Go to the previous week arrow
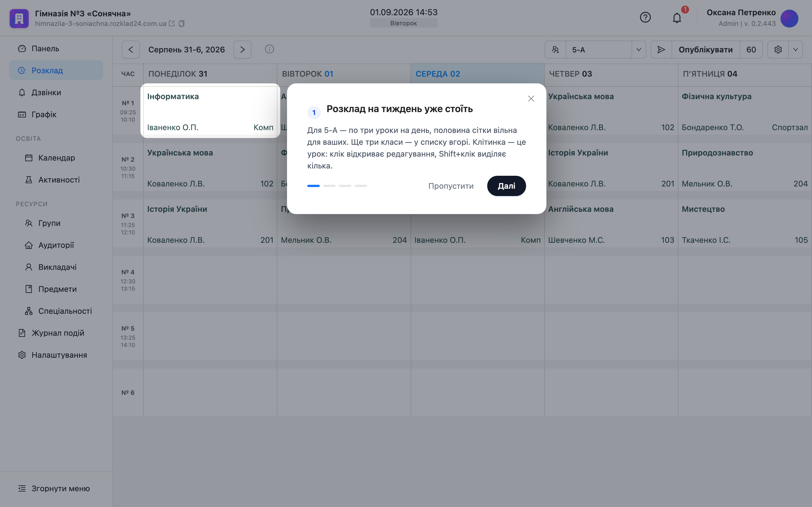This screenshot has width=812, height=507. click(x=131, y=50)
